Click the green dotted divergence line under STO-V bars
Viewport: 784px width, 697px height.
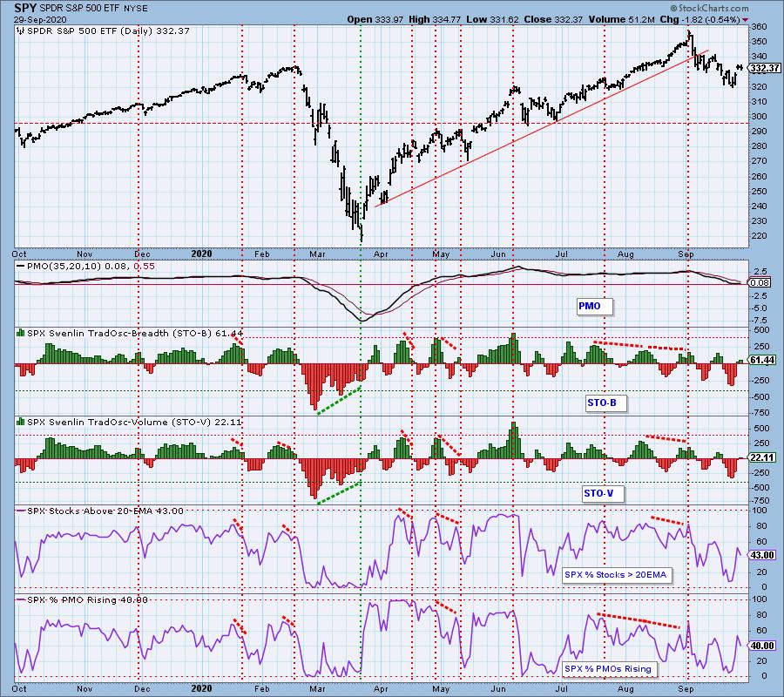(339, 492)
